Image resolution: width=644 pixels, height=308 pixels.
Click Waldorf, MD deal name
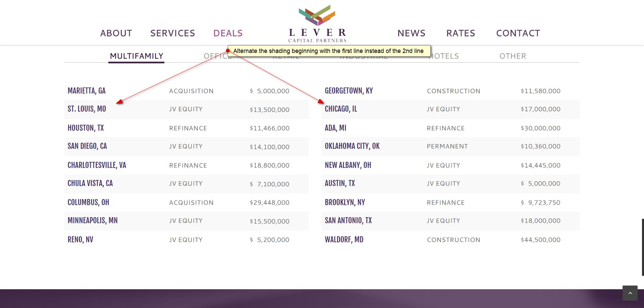point(344,240)
